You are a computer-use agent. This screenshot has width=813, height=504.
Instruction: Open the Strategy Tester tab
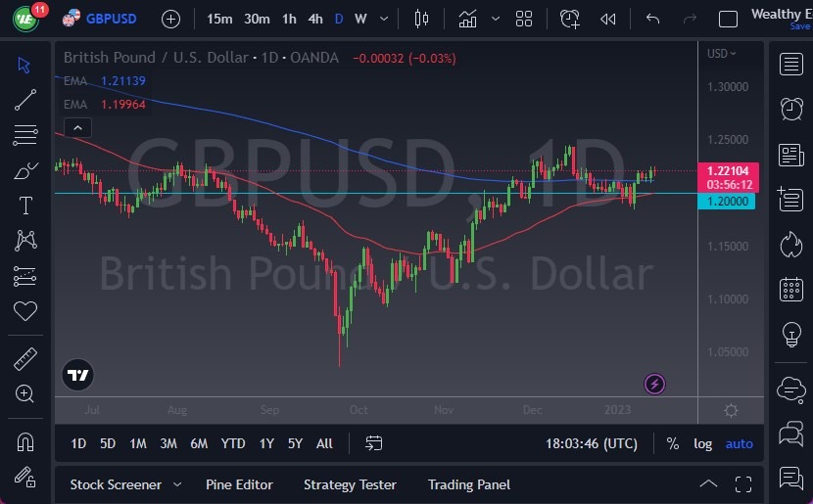pyautogui.click(x=350, y=484)
